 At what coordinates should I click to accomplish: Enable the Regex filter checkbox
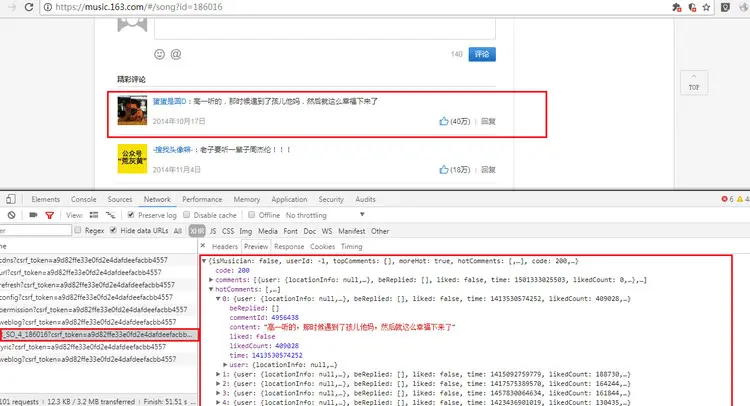(x=77, y=230)
